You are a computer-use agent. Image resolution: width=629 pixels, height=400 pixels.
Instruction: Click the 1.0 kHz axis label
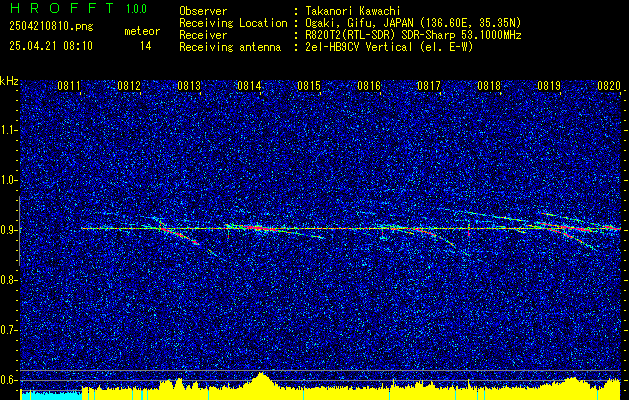[9, 181]
